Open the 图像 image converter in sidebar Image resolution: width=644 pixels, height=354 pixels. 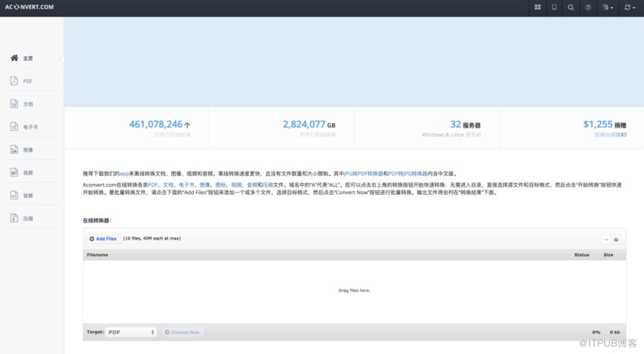tap(27, 150)
